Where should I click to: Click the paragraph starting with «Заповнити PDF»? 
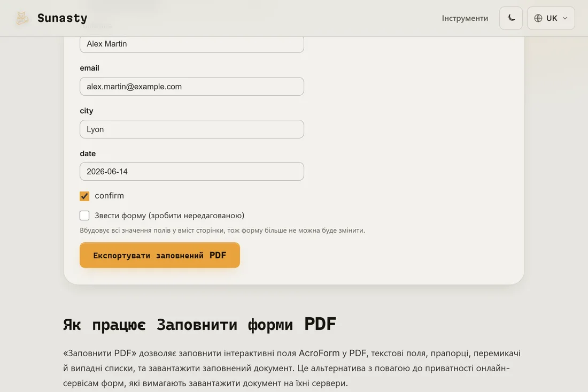coord(292,368)
